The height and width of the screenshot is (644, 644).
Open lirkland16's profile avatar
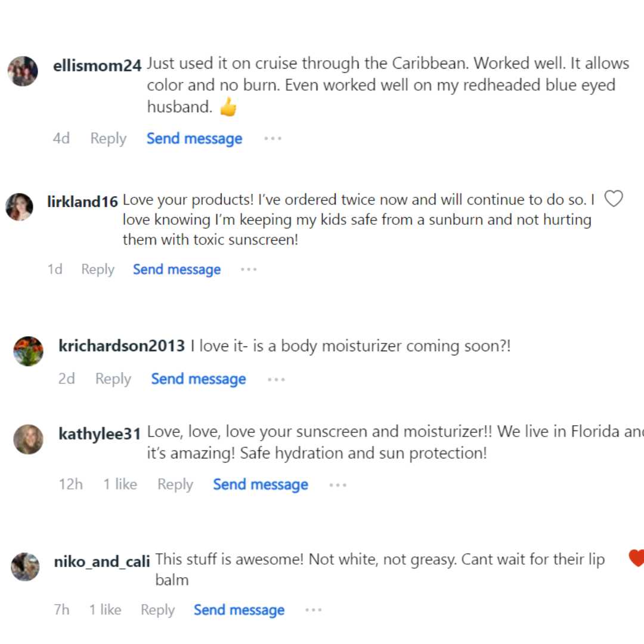click(x=20, y=207)
